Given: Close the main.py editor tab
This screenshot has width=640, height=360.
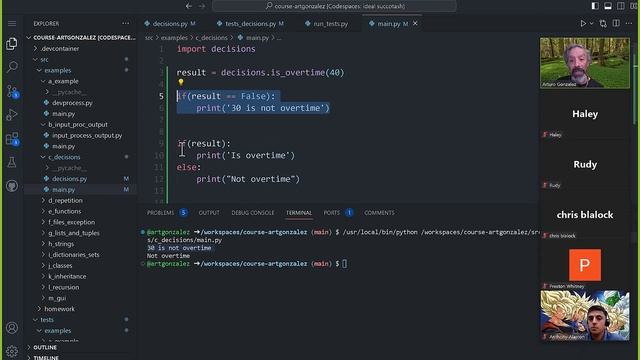Looking at the screenshot, I should (415, 24).
